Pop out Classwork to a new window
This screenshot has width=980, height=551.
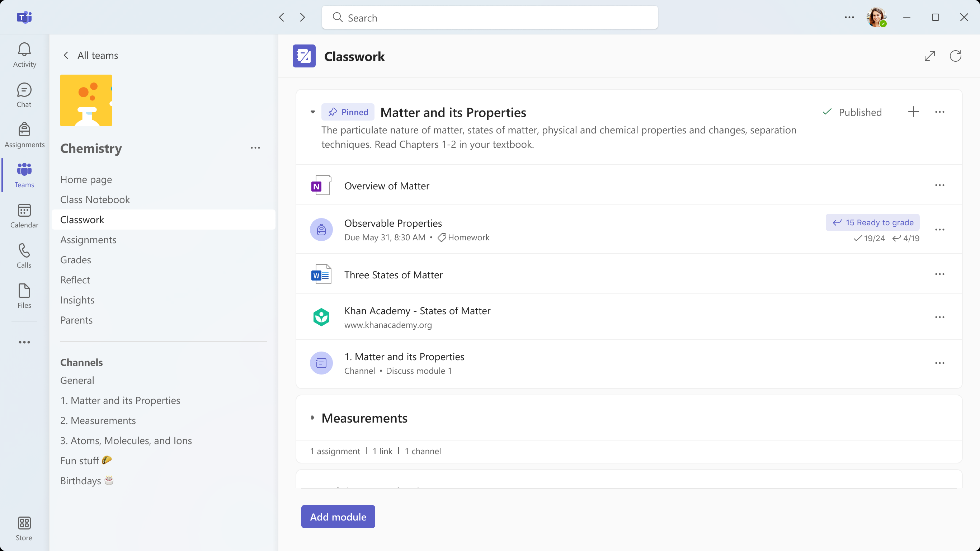(x=929, y=56)
